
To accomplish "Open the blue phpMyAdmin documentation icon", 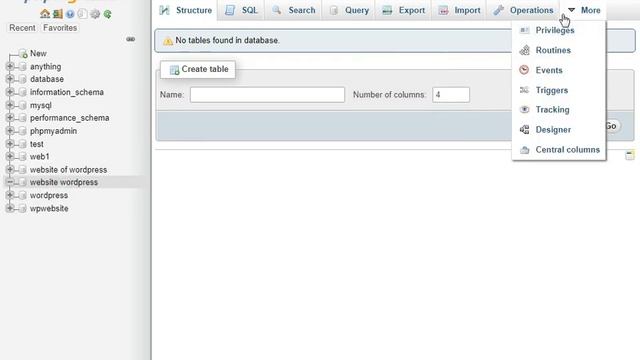I will (x=70, y=14).
